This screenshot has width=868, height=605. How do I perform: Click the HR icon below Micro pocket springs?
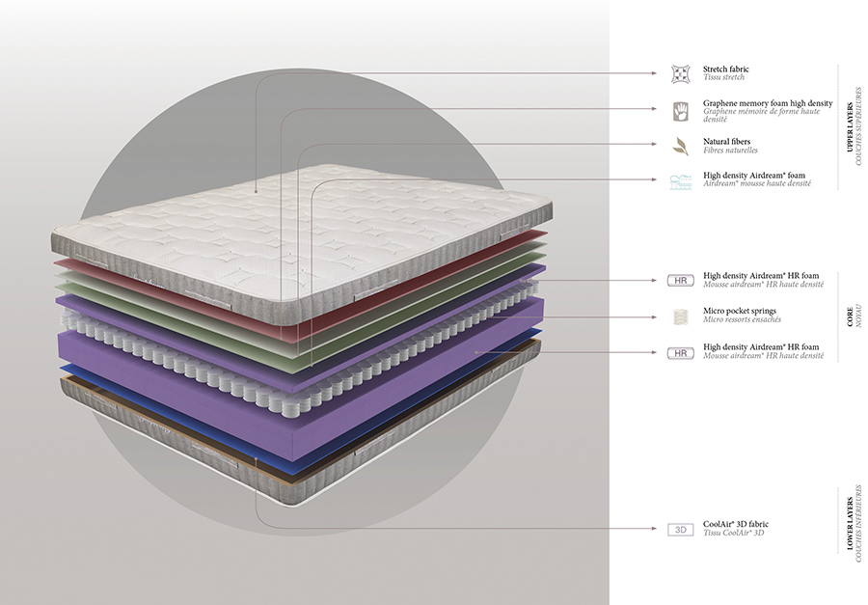pos(681,352)
